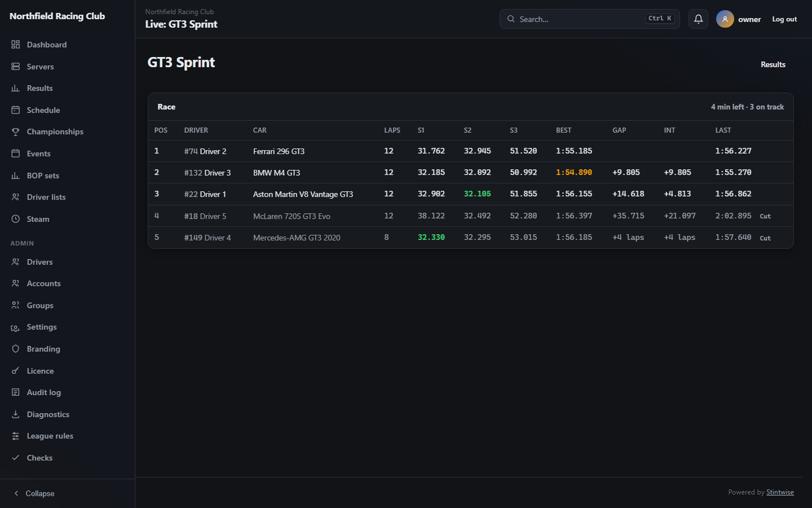Click the BEST column header
This screenshot has height=508, width=812.
tap(564, 130)
